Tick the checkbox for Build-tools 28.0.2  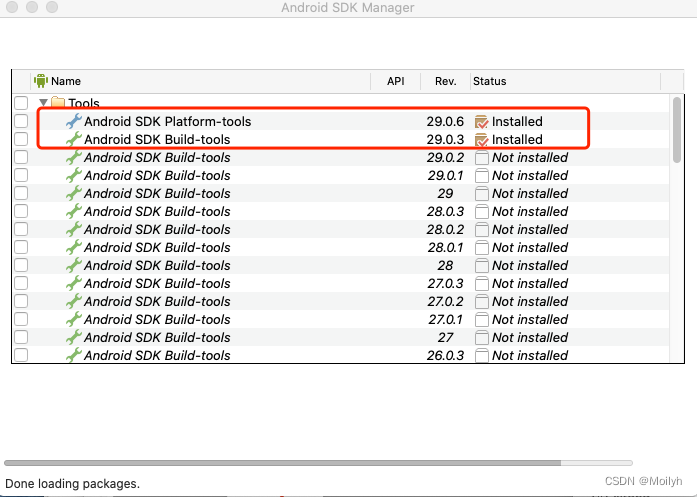tap(21, 229)
